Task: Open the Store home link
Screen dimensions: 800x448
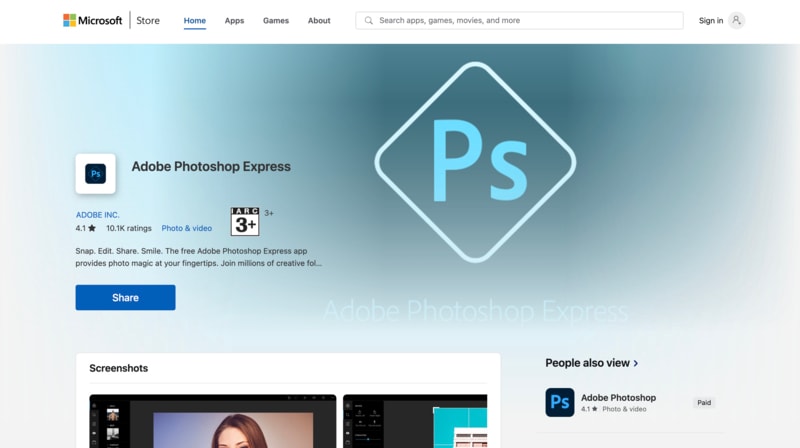Action: pos(148,20)
